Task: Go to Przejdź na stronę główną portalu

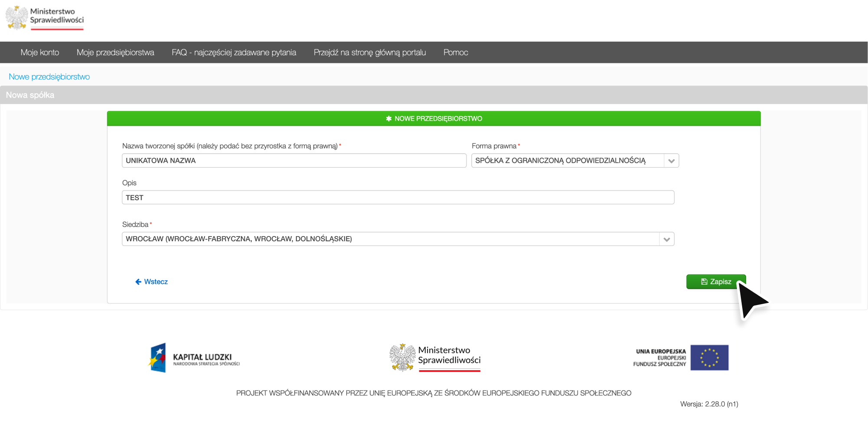Action: (370, 53)
